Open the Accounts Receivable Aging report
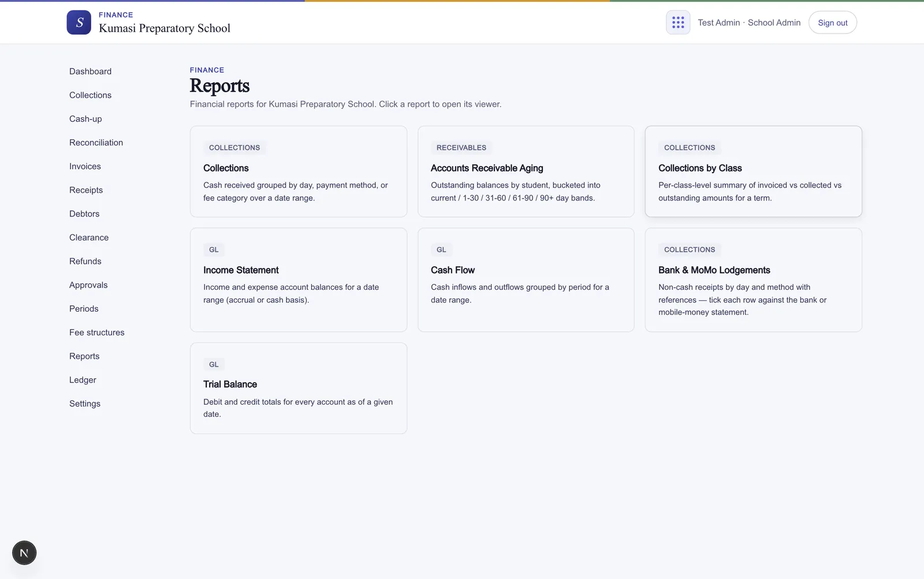This screenshot has width=924, height=579. (x=526, y=171)
